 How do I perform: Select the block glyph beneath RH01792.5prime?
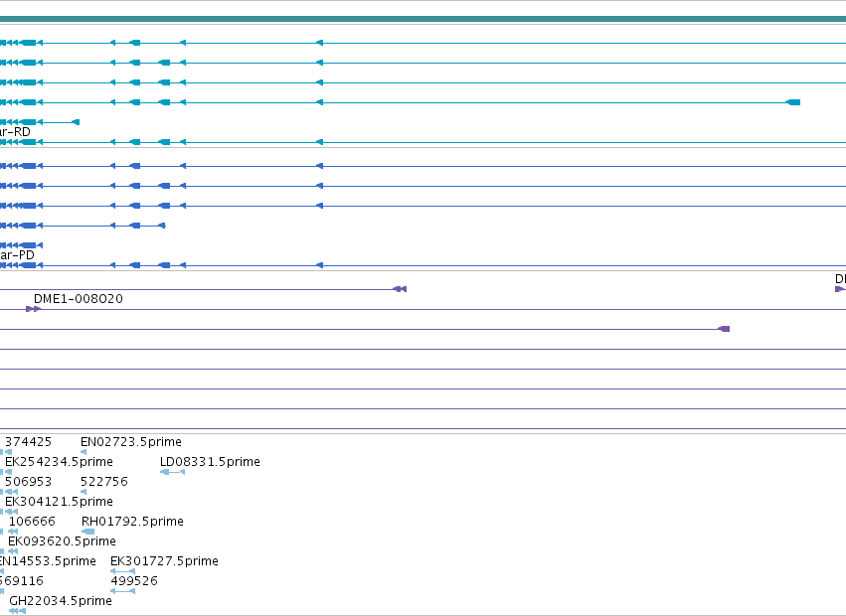click(87, 532)
